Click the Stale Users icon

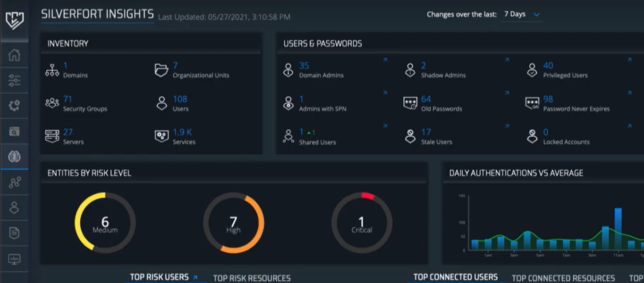[x=410, y=136]
